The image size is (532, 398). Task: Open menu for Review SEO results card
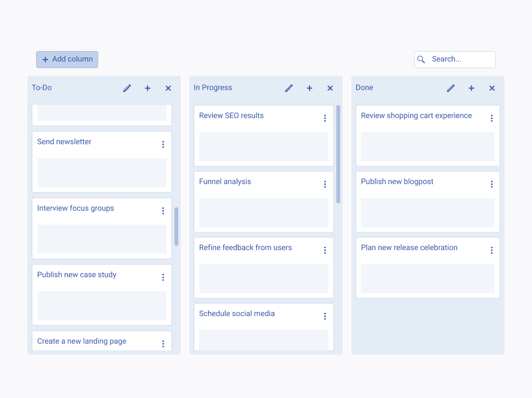pos(325,119)
